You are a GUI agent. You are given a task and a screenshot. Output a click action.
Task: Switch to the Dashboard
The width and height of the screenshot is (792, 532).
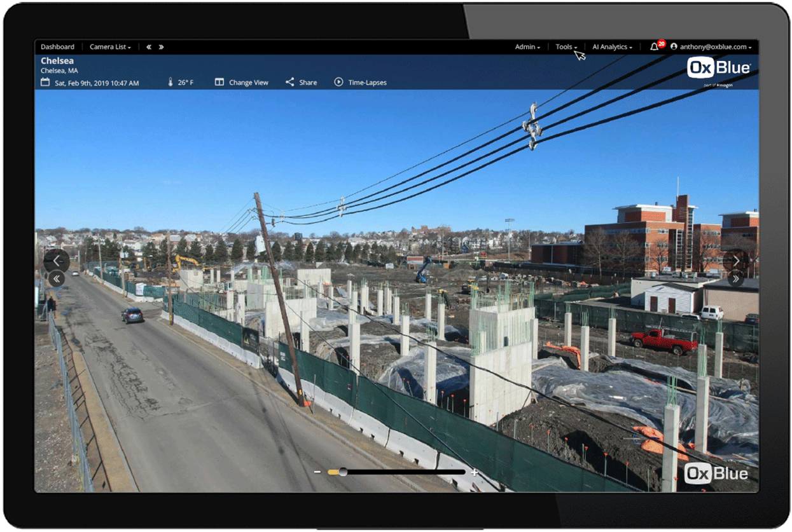pyautogui.click(x=57, y=46)
